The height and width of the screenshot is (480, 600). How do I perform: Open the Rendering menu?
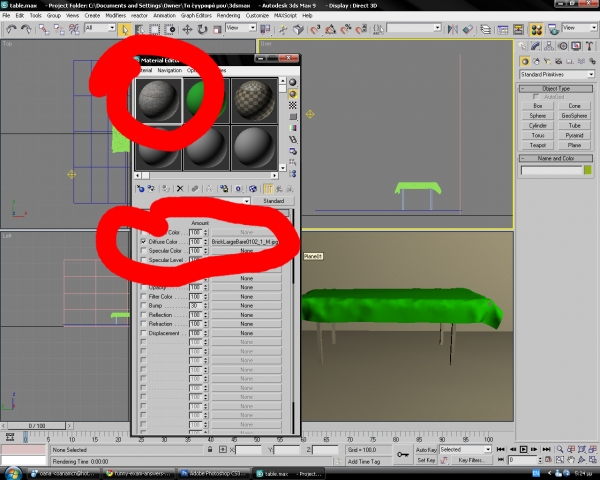pos(228,16)
